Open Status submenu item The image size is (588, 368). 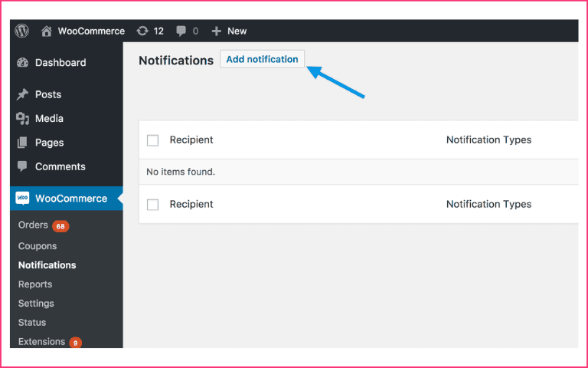(x=32, y=322)
